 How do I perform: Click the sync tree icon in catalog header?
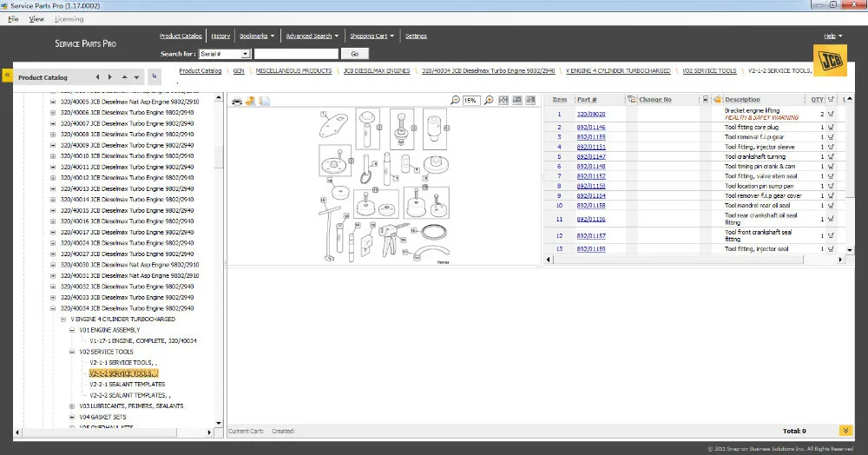155,76
